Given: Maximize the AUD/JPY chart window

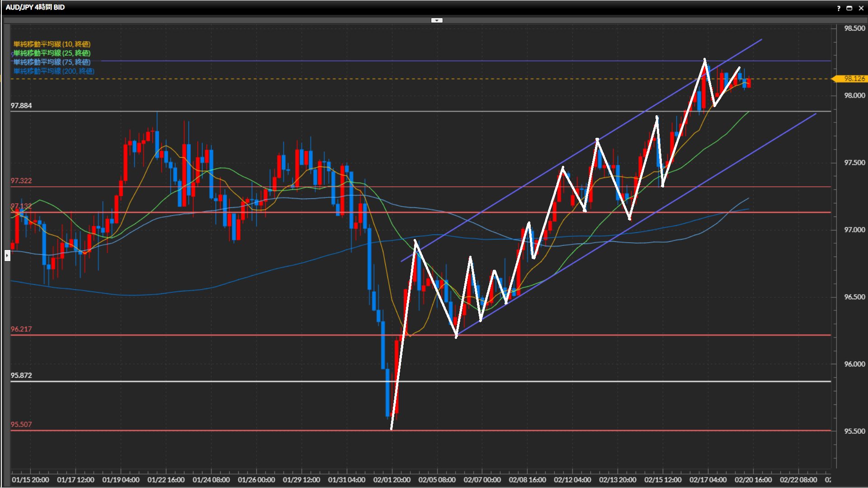Looking at the screenshot, I should point(849,8).
